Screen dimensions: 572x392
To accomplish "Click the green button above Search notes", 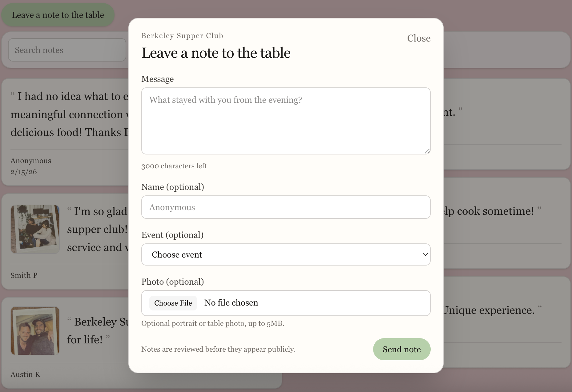I will coord(58,15).
